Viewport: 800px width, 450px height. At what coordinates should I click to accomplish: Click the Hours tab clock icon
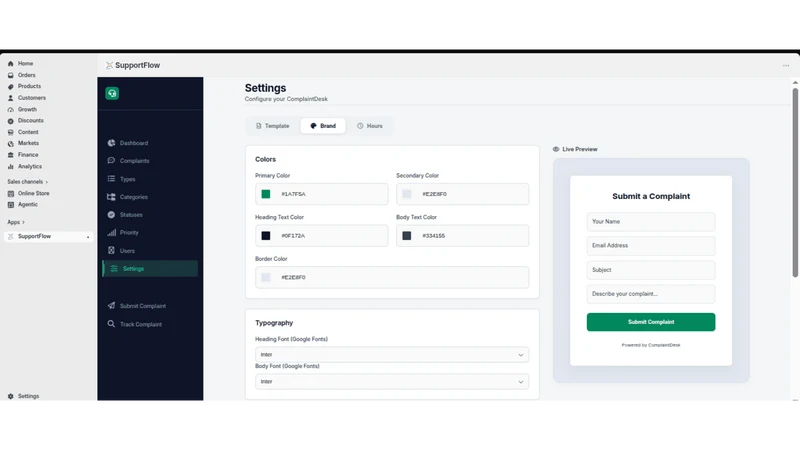point(360,126)
